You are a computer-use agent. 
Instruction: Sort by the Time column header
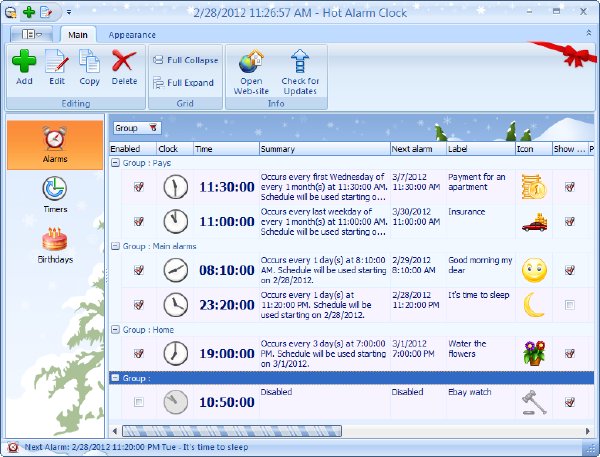(x=226, y=149)
